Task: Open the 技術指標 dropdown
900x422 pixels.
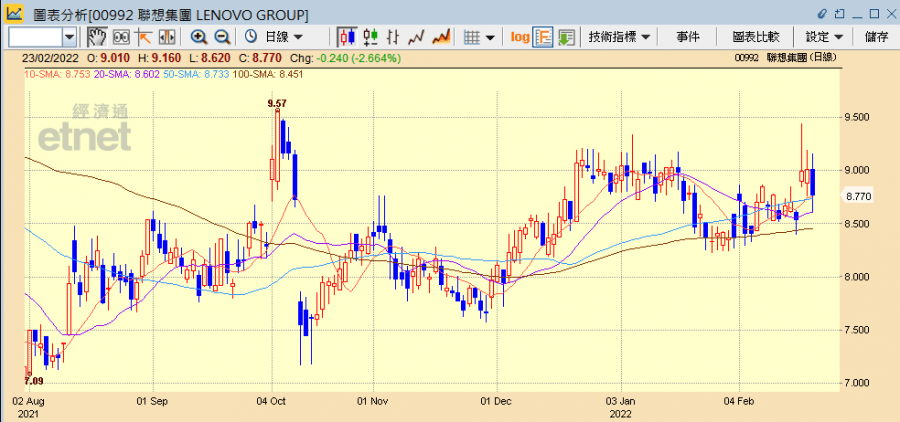Action: click(x=619, y=37)
